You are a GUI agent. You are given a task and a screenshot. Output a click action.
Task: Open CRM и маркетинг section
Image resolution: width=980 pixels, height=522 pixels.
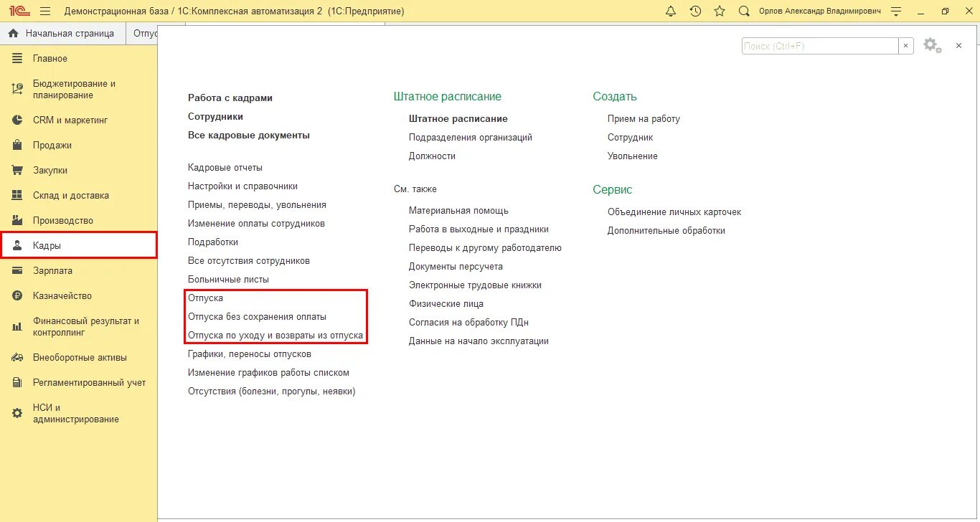click(x=70, y=120)
